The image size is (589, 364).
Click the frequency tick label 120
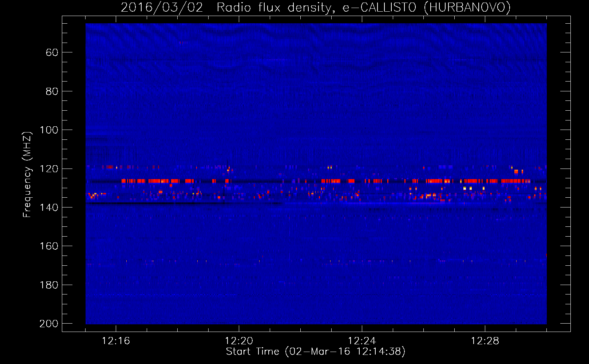[49, 169]
